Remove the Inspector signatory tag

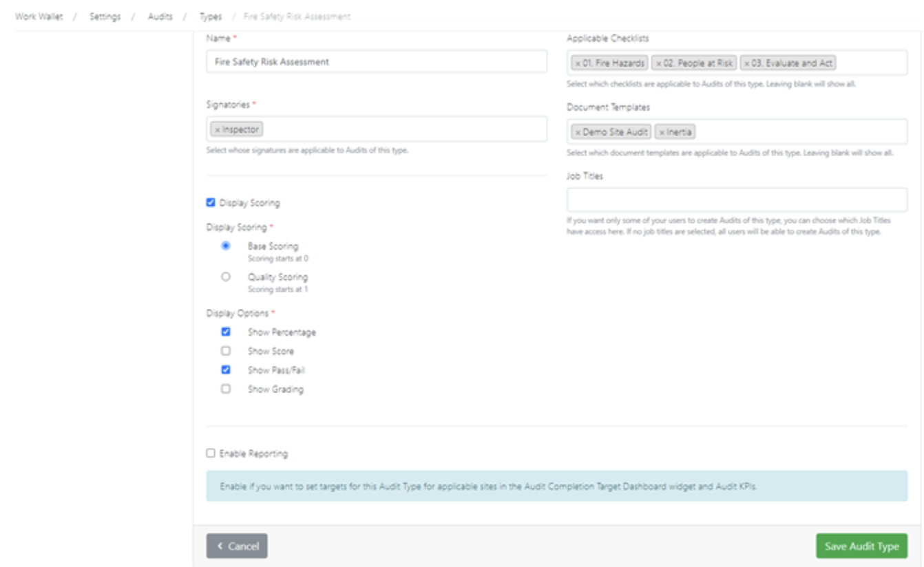pos(218,128)
